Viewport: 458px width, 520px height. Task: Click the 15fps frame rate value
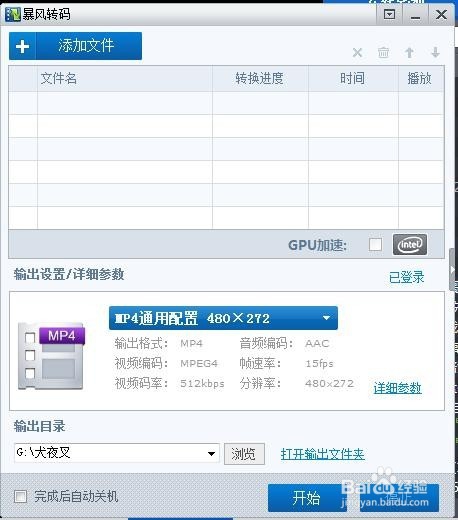319,363
